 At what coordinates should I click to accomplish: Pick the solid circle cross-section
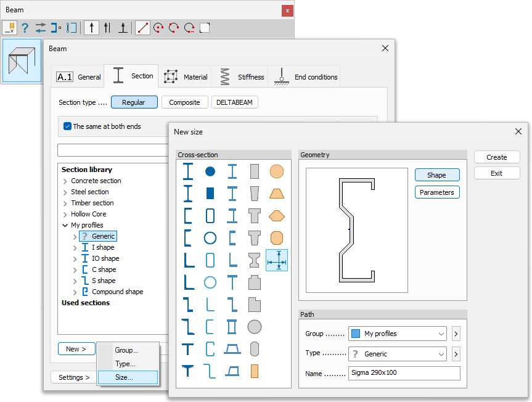click(x=210, y=171)
